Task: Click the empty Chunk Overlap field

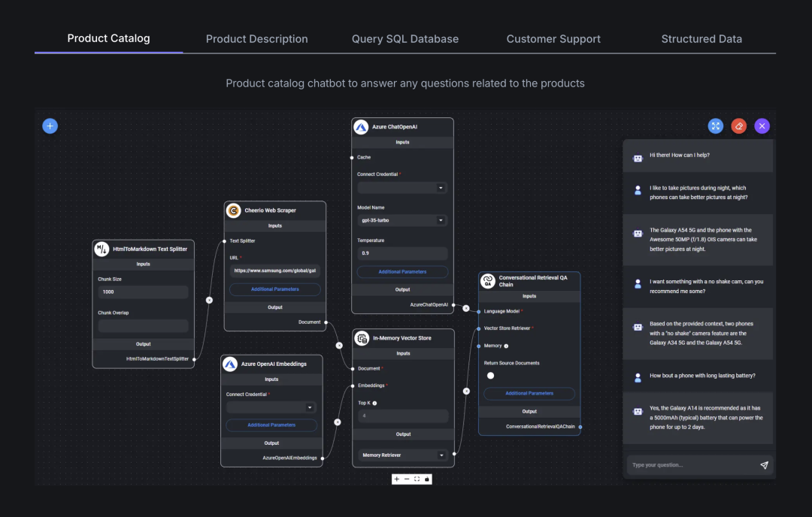Action: [143, 325]
